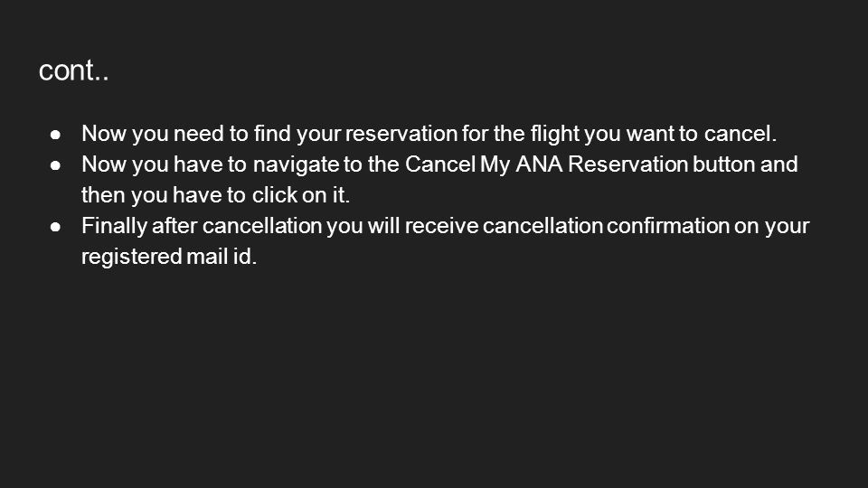Click the word 'navigate' in second bullet

(x=297, y=164)
